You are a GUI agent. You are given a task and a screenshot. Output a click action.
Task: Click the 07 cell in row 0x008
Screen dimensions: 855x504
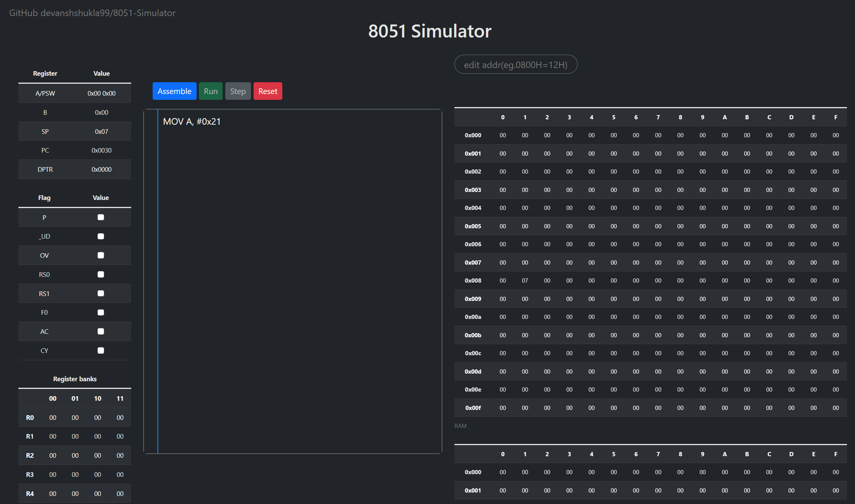coord(525,281)
